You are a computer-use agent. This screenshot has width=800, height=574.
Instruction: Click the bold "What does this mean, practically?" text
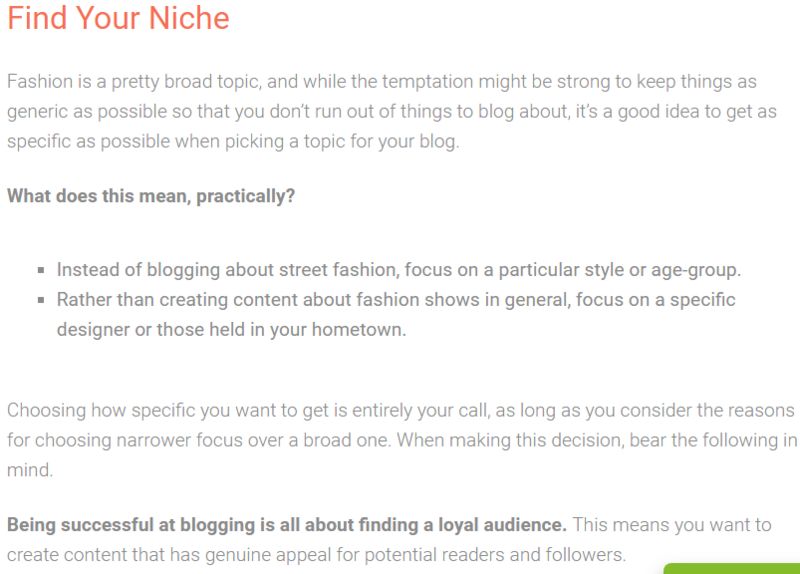pyautogui.click(x=151, y=196)
